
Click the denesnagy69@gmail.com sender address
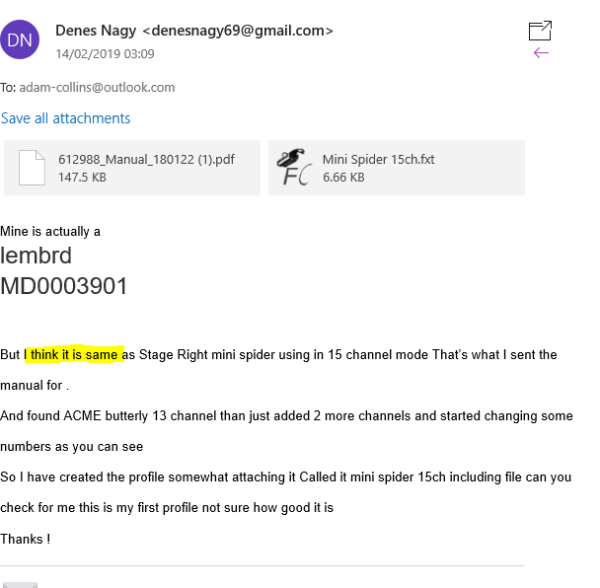[x=238, y=31]
